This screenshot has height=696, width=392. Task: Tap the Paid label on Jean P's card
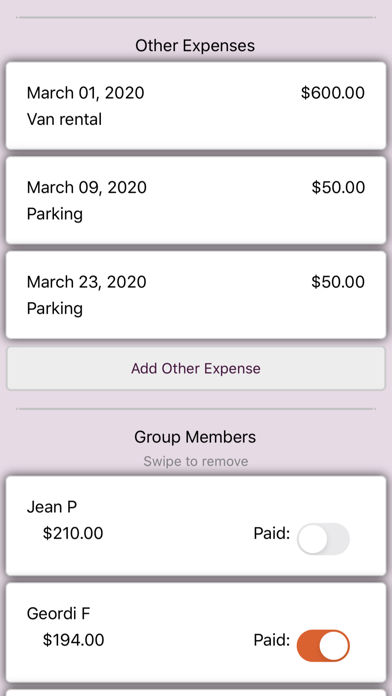coord(272,533)
